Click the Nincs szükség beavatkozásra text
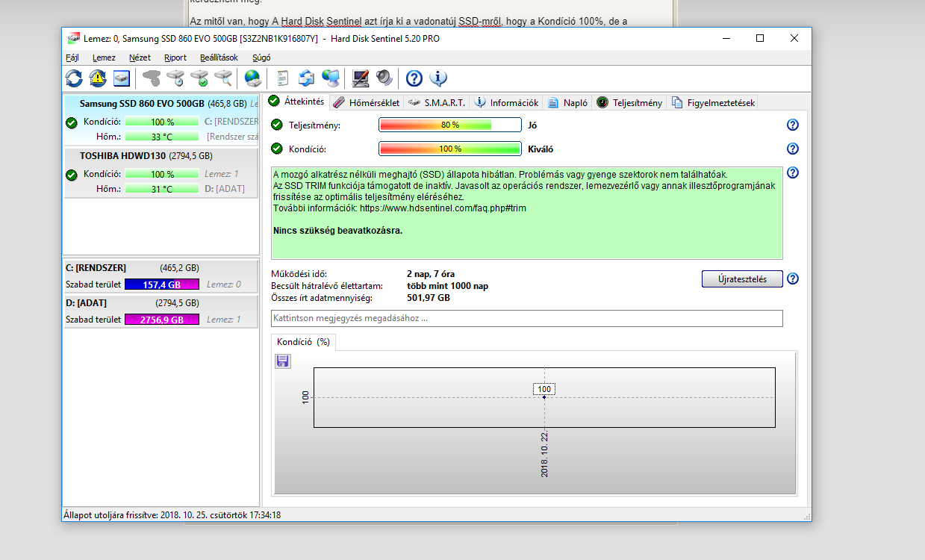Screen dimensions: 925x560 [338, 230]
